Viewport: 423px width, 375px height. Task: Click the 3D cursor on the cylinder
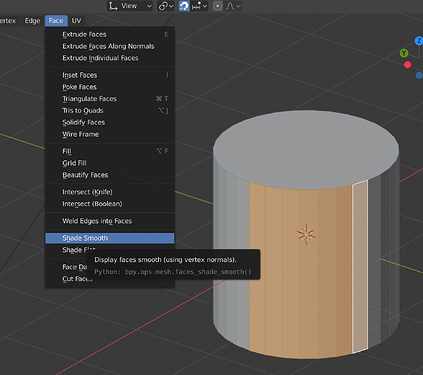tap(306, 234)
